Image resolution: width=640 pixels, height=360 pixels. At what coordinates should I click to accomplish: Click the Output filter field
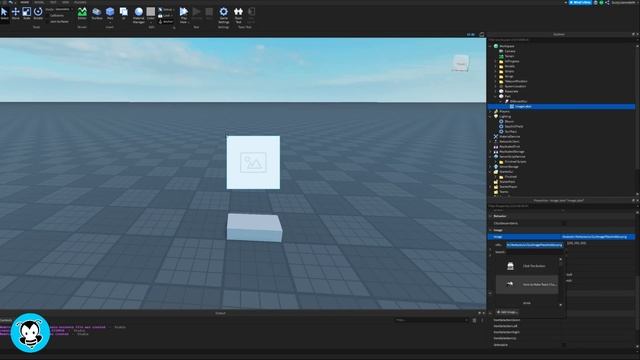pyautogui.click(x=431, y=320)
